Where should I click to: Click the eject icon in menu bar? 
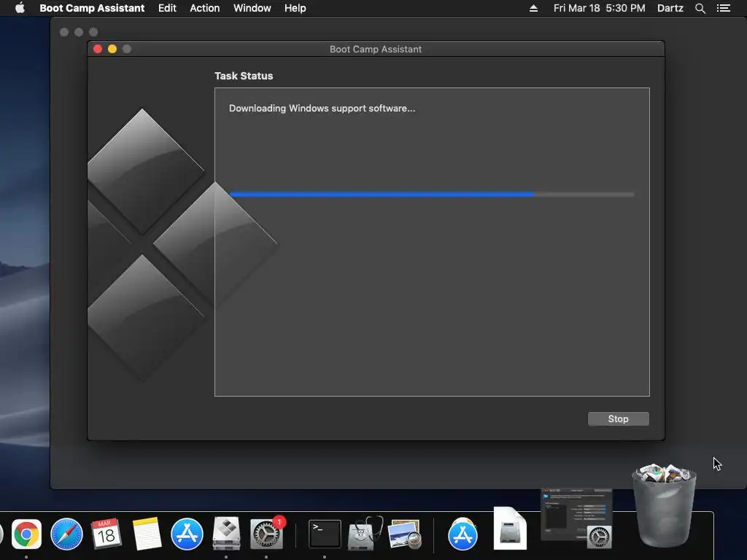click(533, 8)
